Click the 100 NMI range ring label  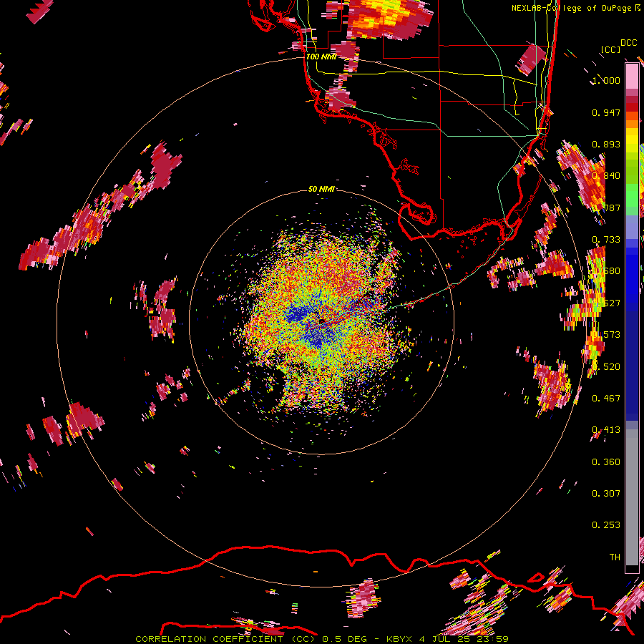pyautogui.click(x=321, y=57)
